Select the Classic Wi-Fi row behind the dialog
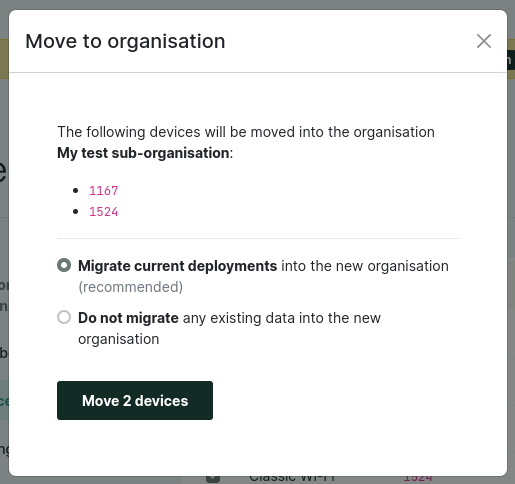 pos(292,479)
